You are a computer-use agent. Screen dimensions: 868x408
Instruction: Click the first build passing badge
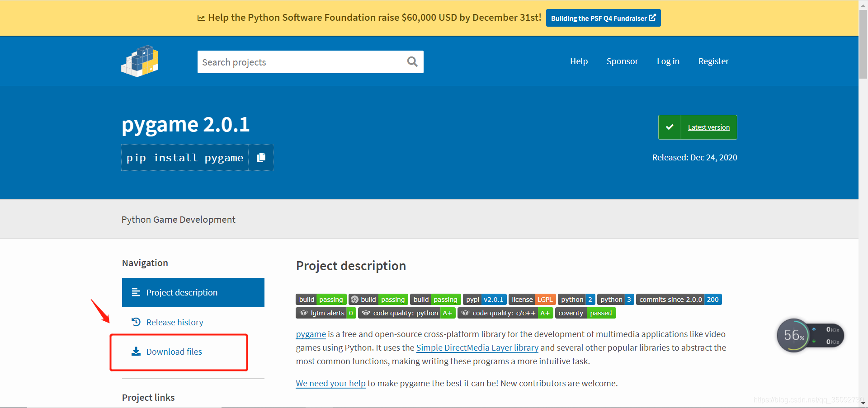click(321, 300)
